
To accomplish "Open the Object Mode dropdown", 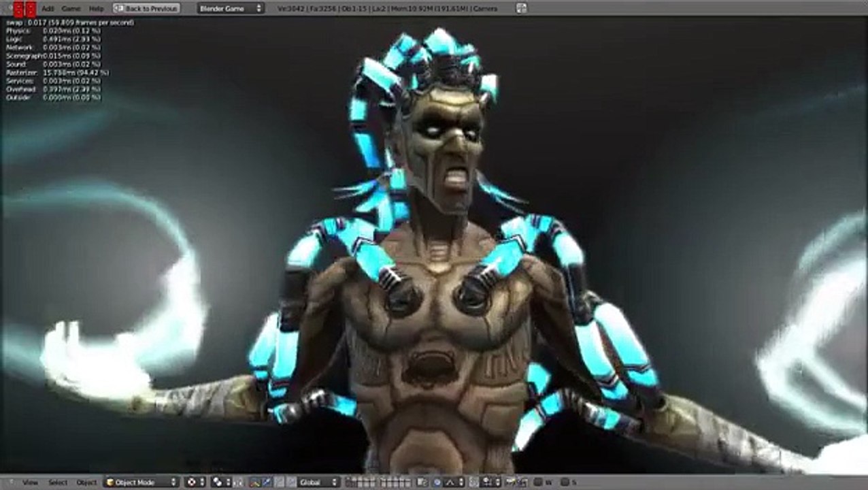I will click(141, 483).
